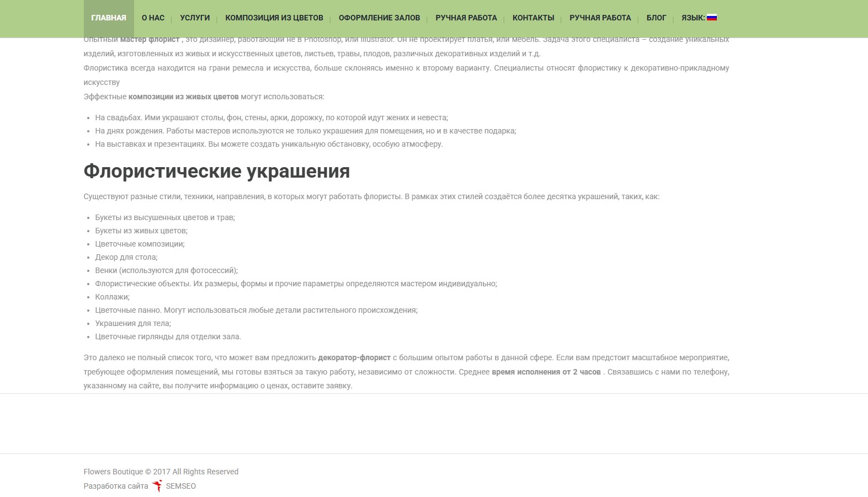Click 'Букеты из высушенных цветов и трав'
Viewport: 868px width, 497px height.
[x=165, y=217]
